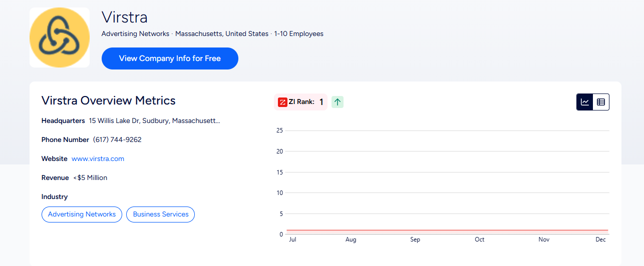
Task: Click the Dec label on chart axis
Action: point(600,239)
